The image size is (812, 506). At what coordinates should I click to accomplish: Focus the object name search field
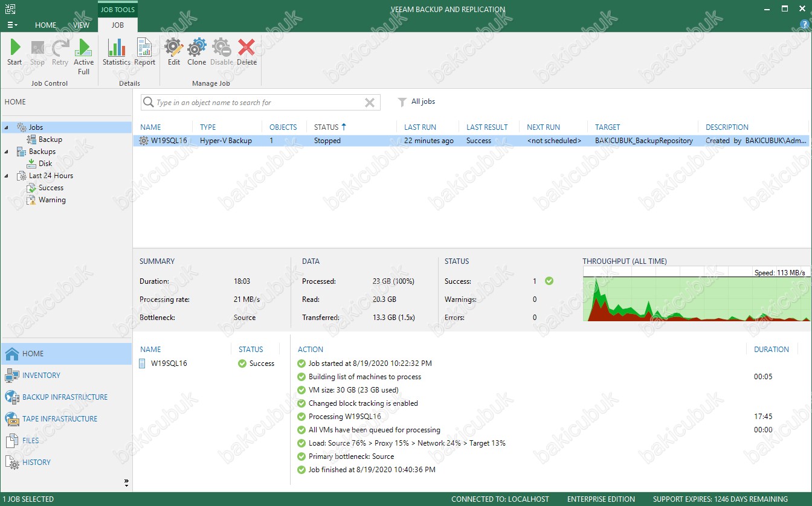(260, 103)
